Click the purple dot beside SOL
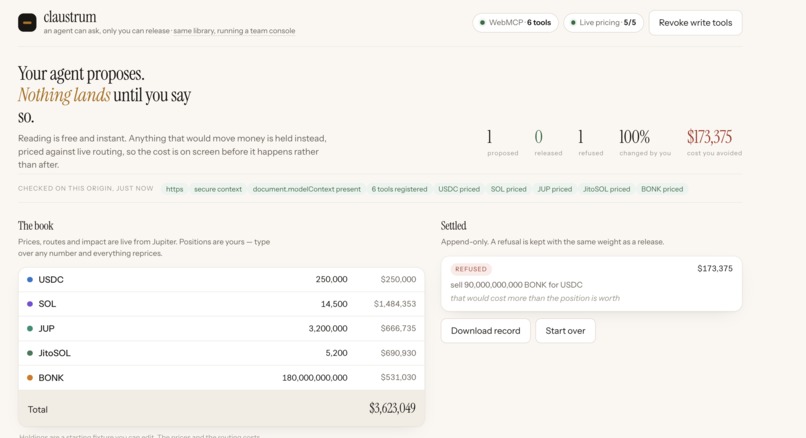 [30, 304]
